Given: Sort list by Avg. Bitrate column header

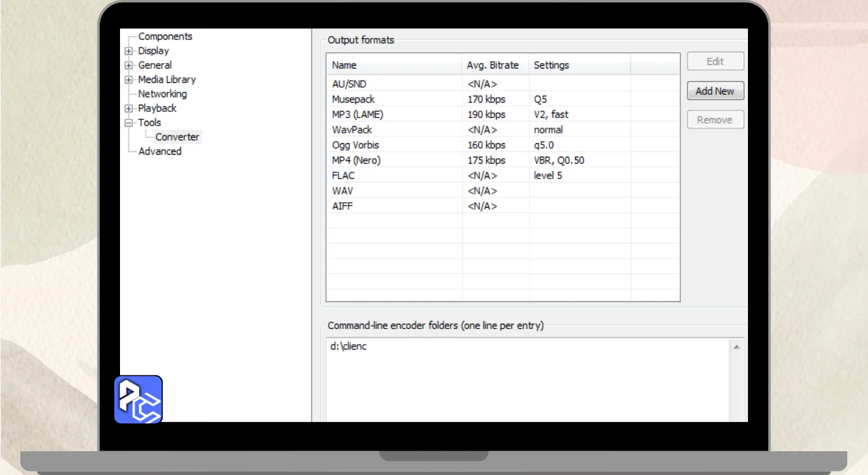Looking at the screenshot, I should (495, 65).
